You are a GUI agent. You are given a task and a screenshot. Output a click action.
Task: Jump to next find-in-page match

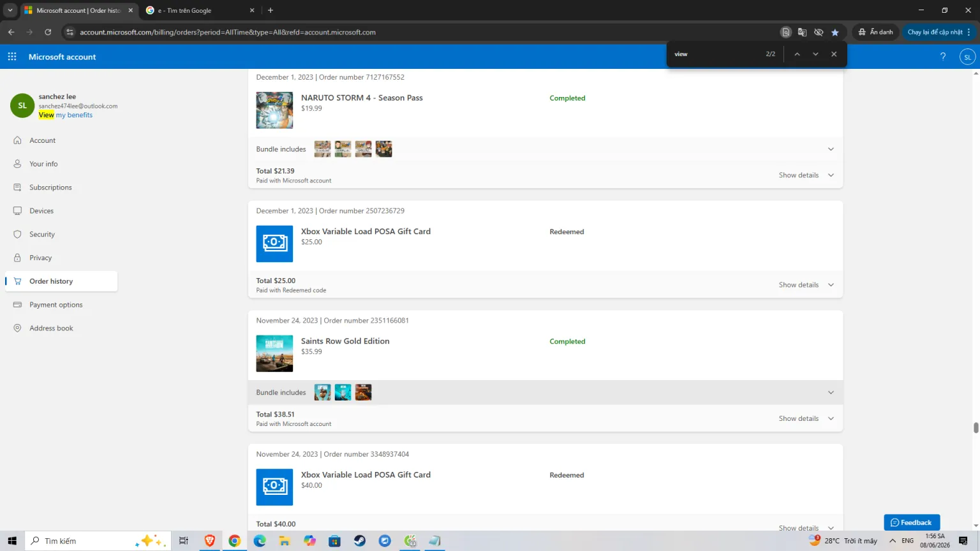coord(815,54)
